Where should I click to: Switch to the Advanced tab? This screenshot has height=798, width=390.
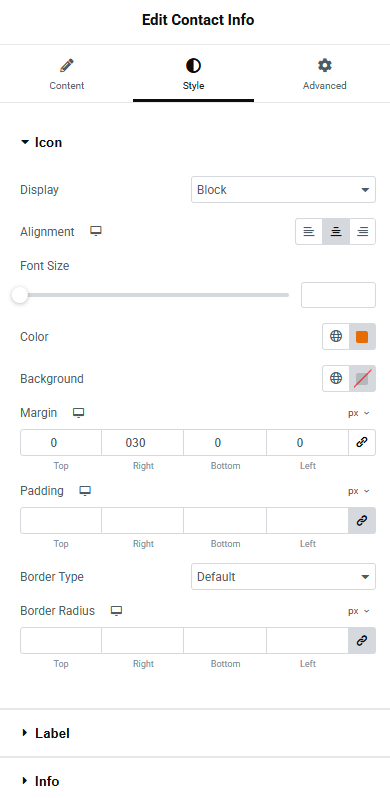pyautogui.click(x=324, y=74)
